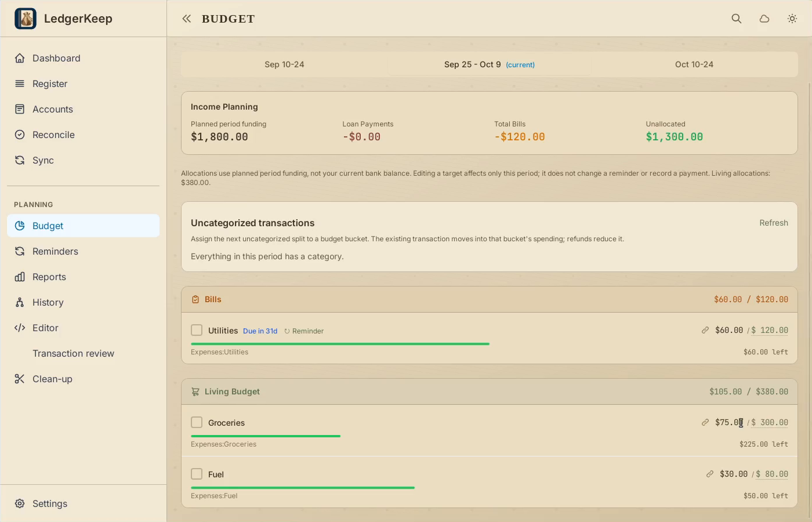Open Settings at the sidebar bottom

pyautogui.click(x=83, y=503)
